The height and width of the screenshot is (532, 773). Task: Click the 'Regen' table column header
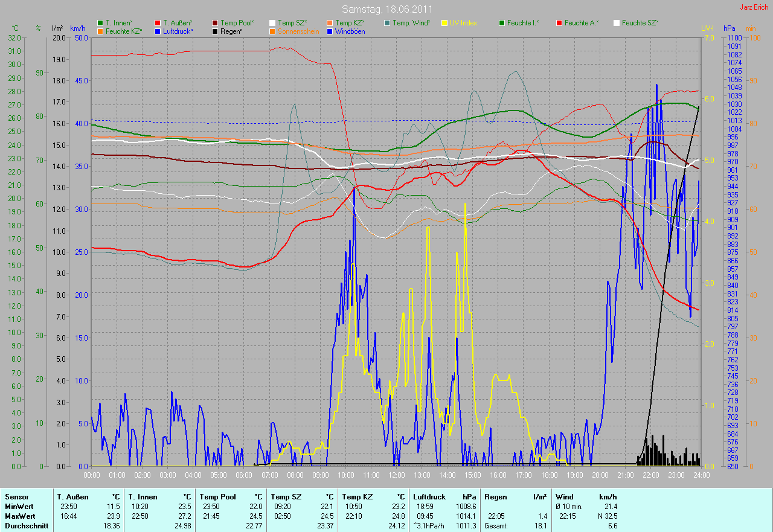[x=495, y=497]
